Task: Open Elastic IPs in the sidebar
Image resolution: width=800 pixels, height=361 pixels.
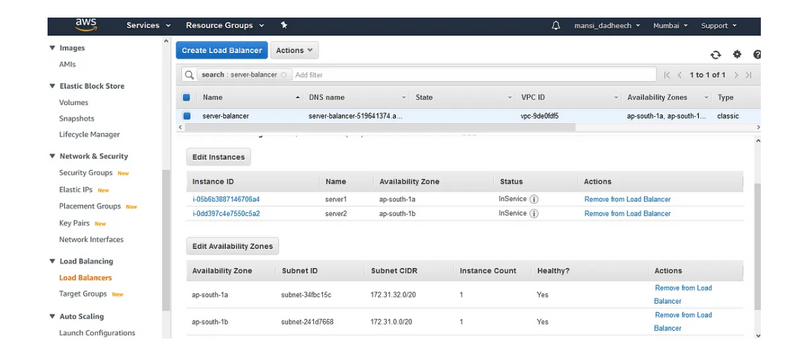Action: [76, 190]
